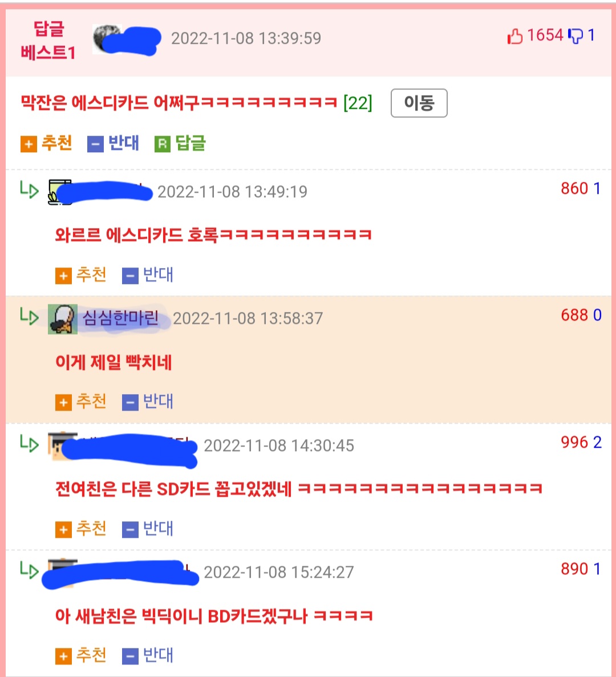Image resolution: width=616 pixels, height=677 pixels.
Task: Open the [22] replies count link
Action: 358,103
